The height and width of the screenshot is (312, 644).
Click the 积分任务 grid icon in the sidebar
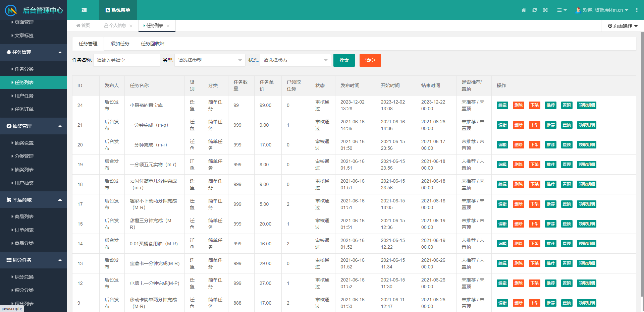pos(9,260)
